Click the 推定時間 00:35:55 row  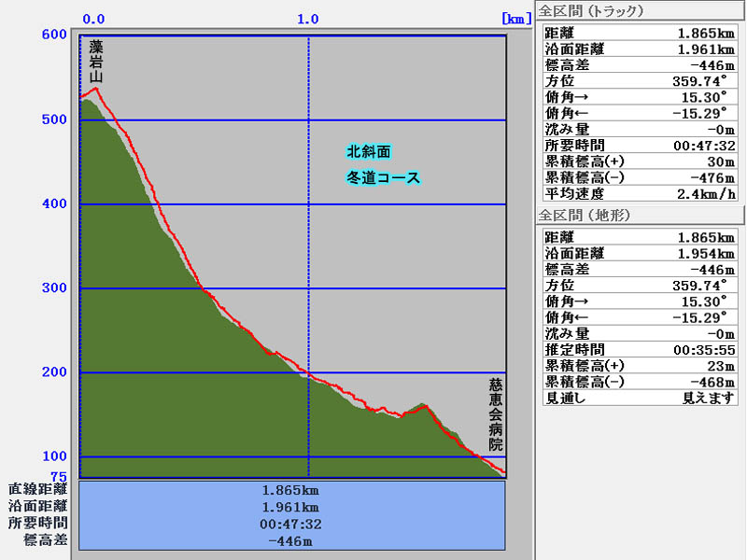(640, 350)
